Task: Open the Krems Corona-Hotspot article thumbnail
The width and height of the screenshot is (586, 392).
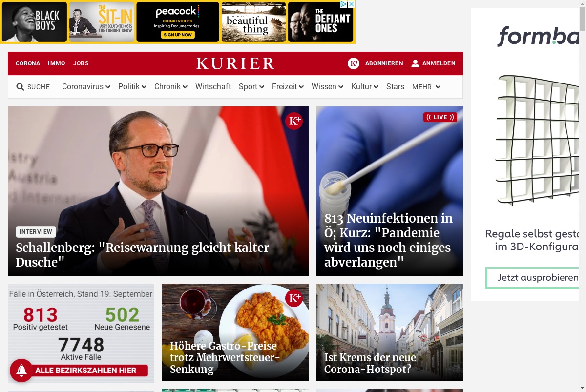Action: (390, 332)
